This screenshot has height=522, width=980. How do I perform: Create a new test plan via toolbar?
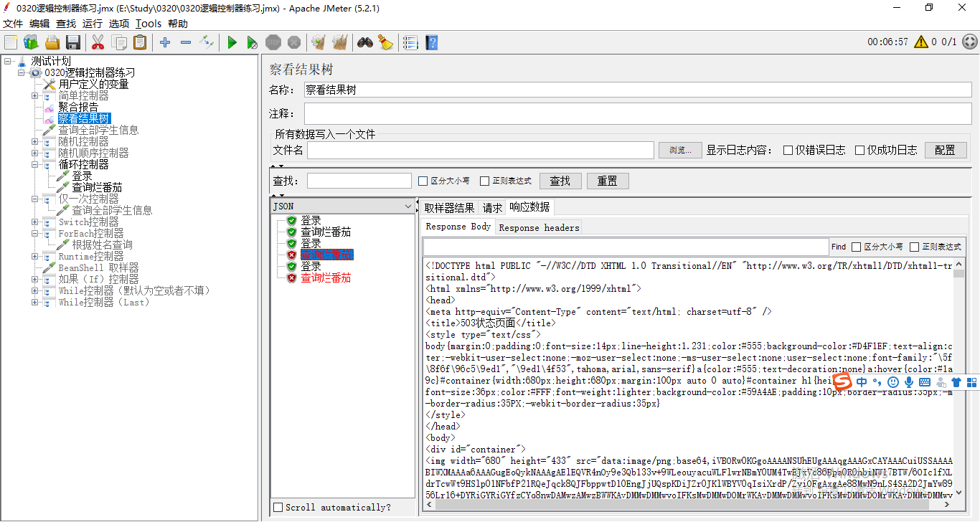click(11, 42)
